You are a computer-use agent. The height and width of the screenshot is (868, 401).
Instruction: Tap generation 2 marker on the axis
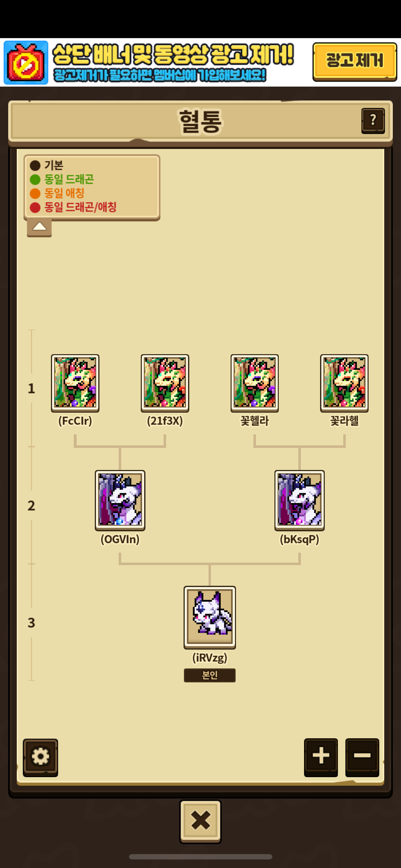click(31, 506)
